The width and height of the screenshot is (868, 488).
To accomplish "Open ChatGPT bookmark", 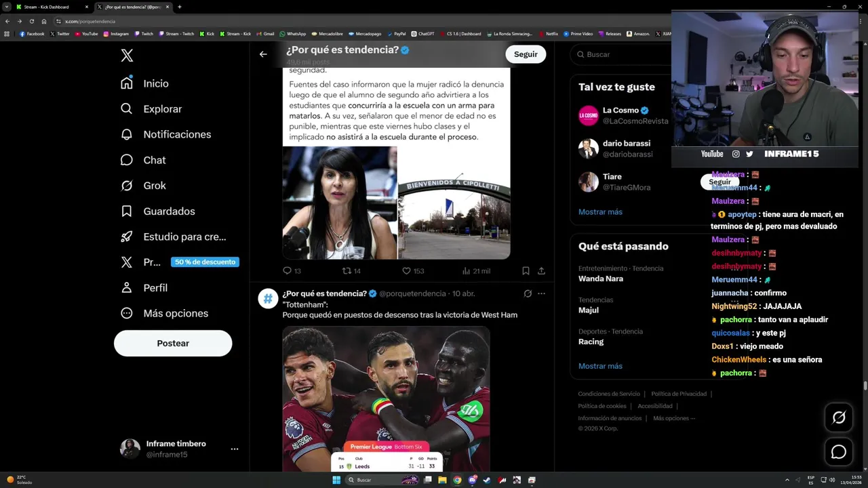I will tap(422, 34).
